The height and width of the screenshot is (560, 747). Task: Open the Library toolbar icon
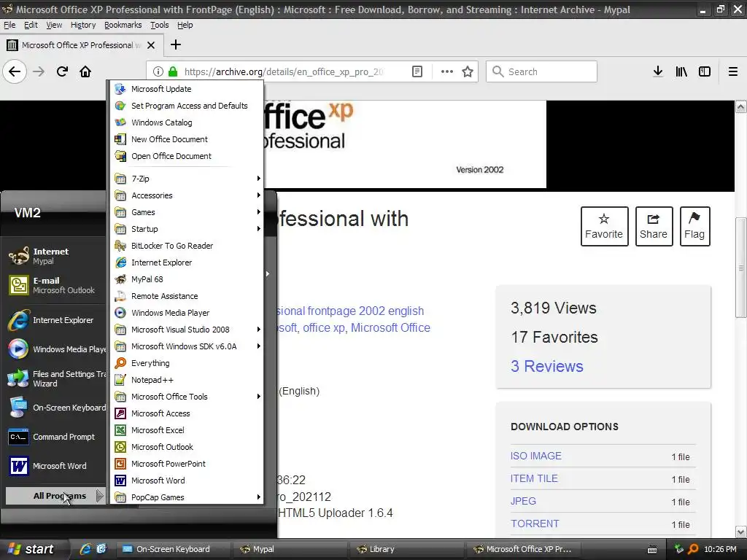(x=681, y=71)
